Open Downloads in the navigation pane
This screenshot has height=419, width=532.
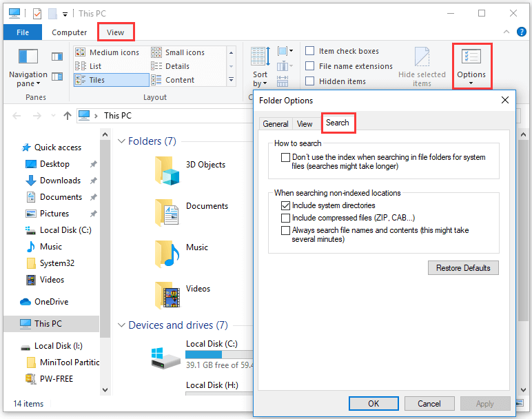coord(53,181)
